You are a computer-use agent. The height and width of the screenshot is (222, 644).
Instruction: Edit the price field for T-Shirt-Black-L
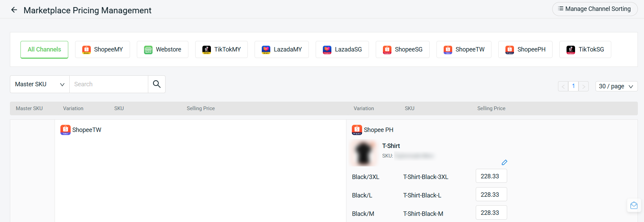click(491, 194)
